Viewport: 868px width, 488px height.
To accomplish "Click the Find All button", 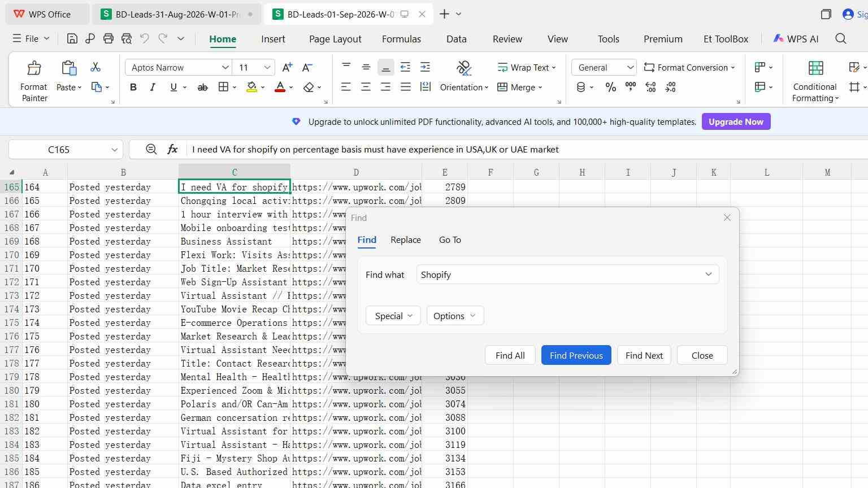I will tap(510, 355).
